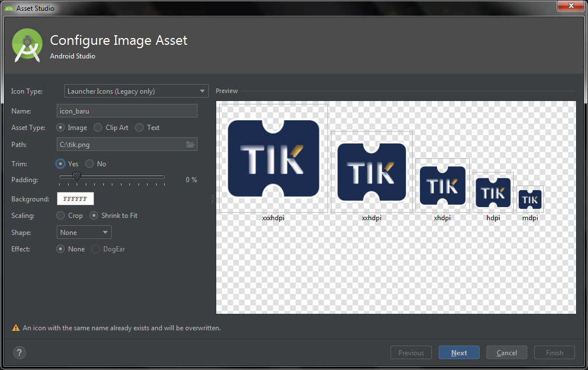Click the Asset Studio title bar Android icon

click(x=9, y=9)
